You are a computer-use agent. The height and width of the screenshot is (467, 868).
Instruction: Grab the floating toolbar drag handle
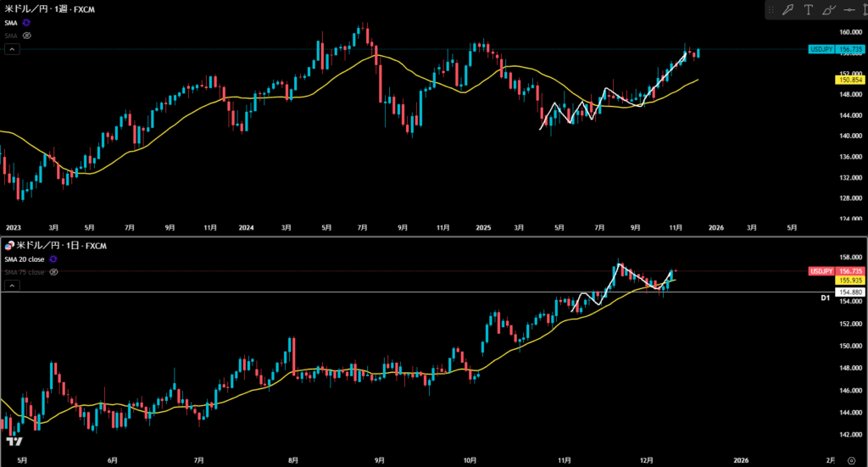(773, 10)
